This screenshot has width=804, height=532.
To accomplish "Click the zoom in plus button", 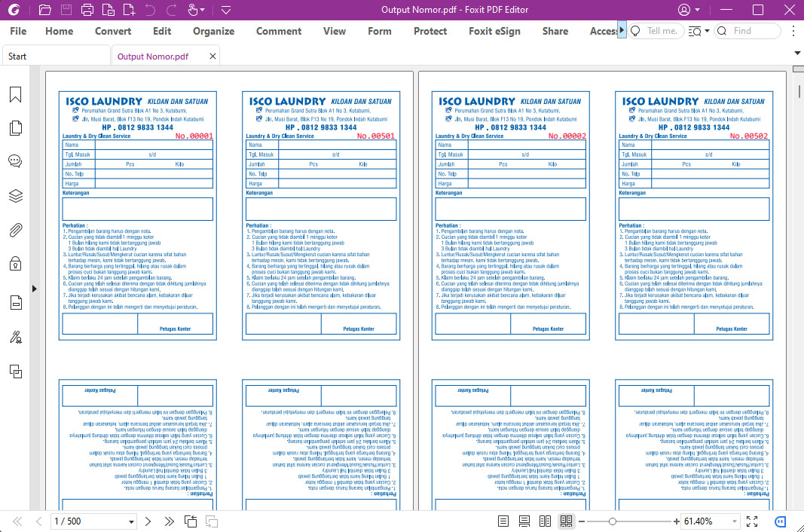I will pos(675,521).
